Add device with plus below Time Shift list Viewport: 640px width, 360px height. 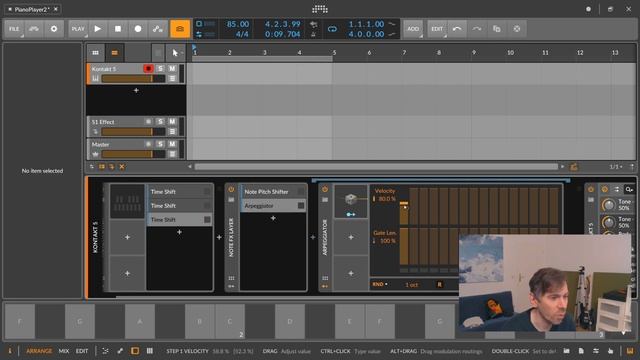click(179, 232)
